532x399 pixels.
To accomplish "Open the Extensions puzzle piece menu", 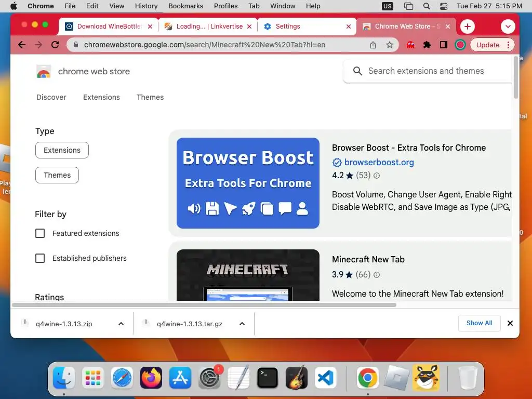I will click(427, 45).
